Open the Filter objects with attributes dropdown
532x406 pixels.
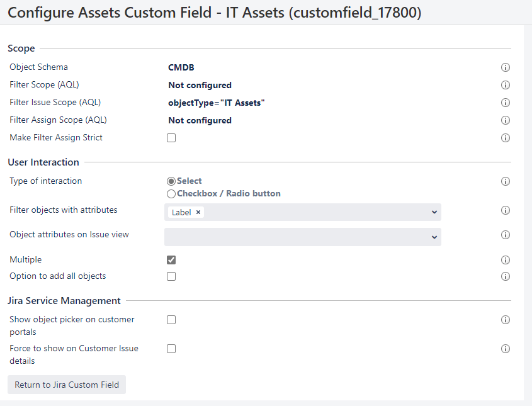(x=434, y=212)
